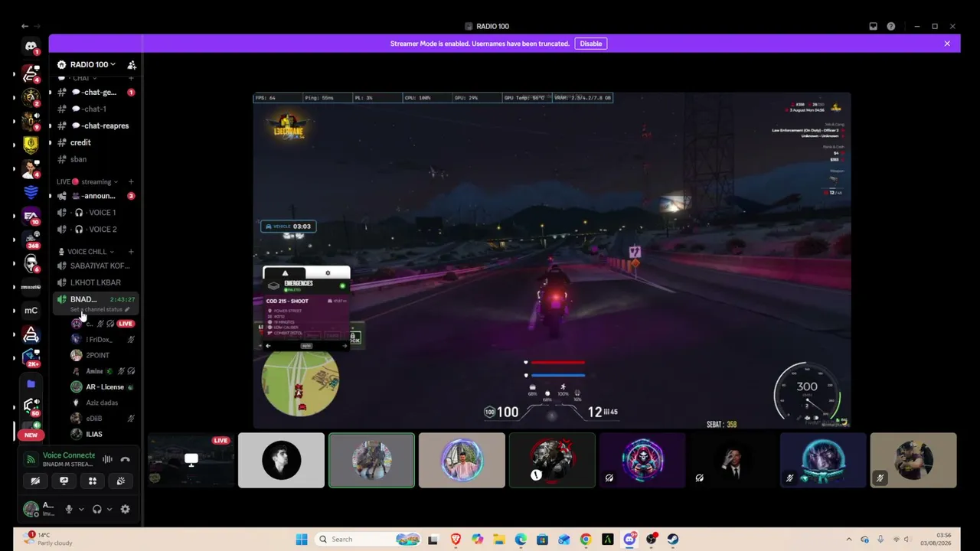Select voice member 2POINT
The width and height of the screenshot is (980, 551).
pos(103,355)
